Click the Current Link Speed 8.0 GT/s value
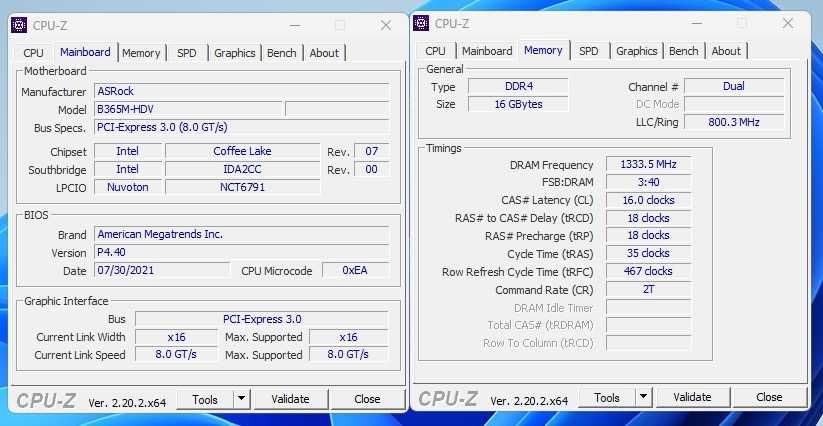The height and width of the screenshot is (426, 823). coord(176,354)
